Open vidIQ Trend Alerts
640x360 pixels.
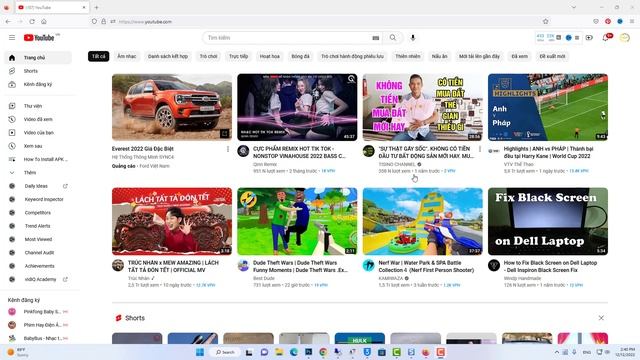pos(38,226)
